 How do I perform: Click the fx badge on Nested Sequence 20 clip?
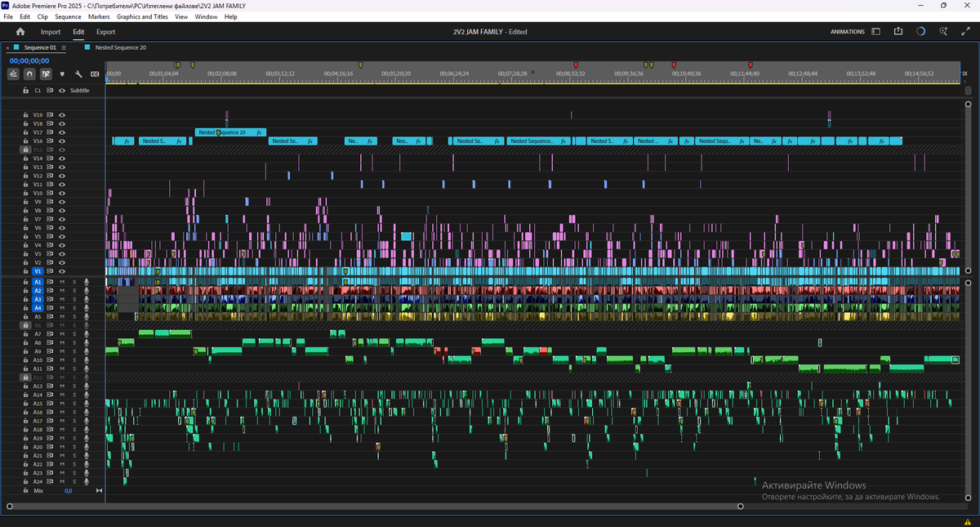pyautogui.click(x=259, y=132)
